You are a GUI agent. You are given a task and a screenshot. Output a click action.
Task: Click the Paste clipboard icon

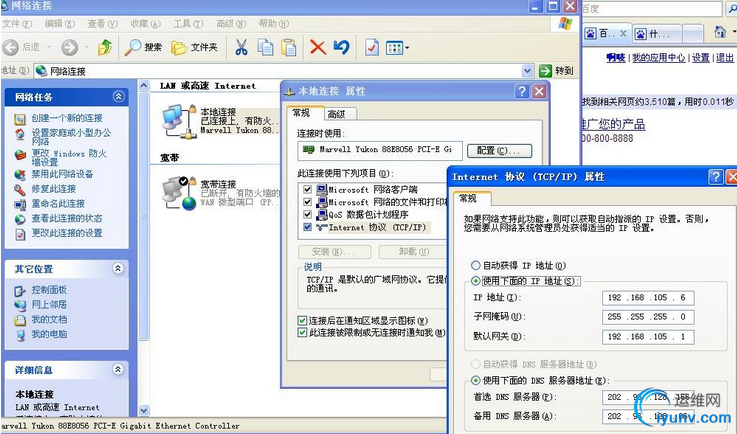coord(289,47)
